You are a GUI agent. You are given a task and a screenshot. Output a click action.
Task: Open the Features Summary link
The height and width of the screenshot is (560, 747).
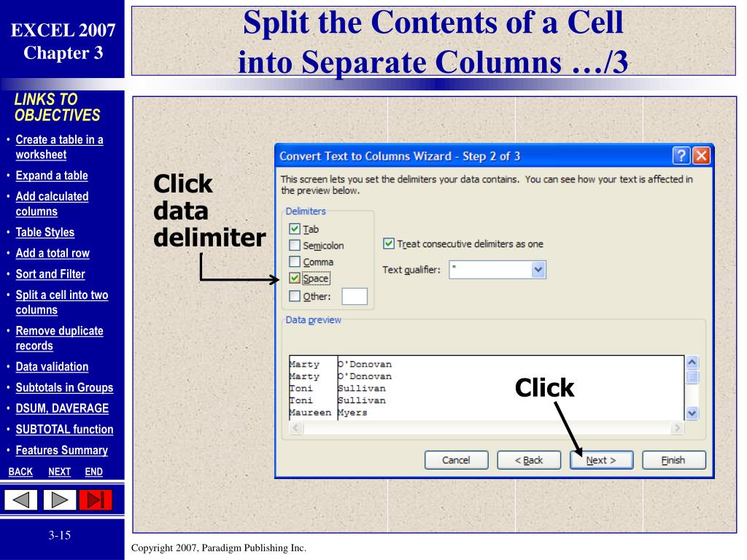point(61,451)
